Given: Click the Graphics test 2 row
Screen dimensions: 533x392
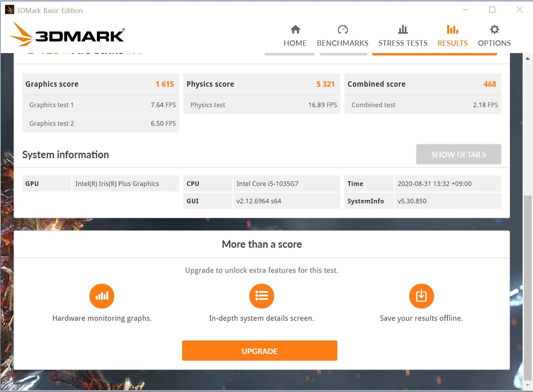Looking at the screenshot, I should [x=101, y=123].
